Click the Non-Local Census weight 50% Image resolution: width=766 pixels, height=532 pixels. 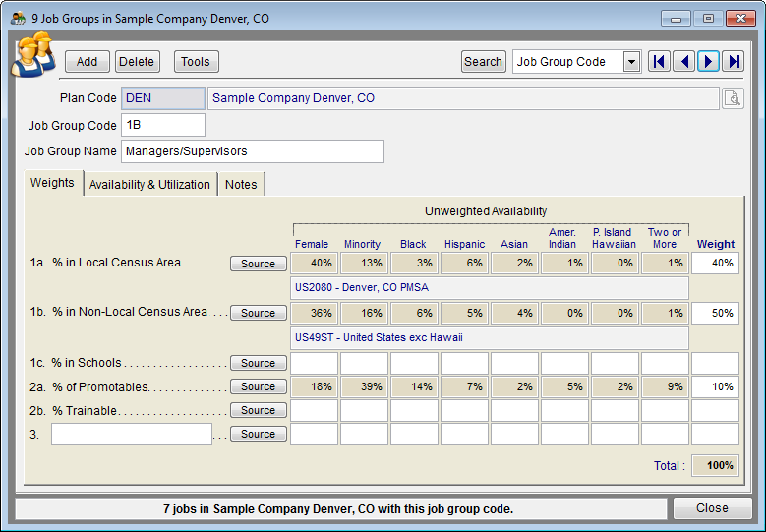coord(715,313)
